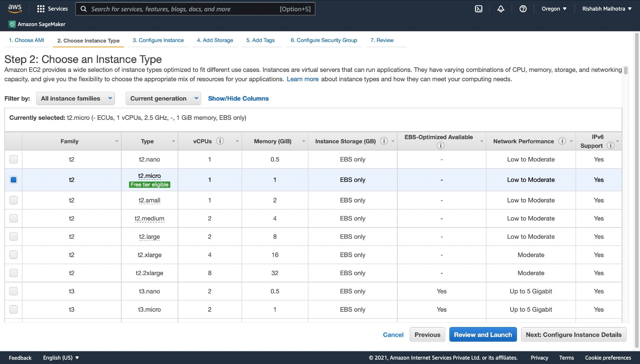Click Show/Hide Columns link
The width and height of the screenshot is (640, 364).
point(238,99)
